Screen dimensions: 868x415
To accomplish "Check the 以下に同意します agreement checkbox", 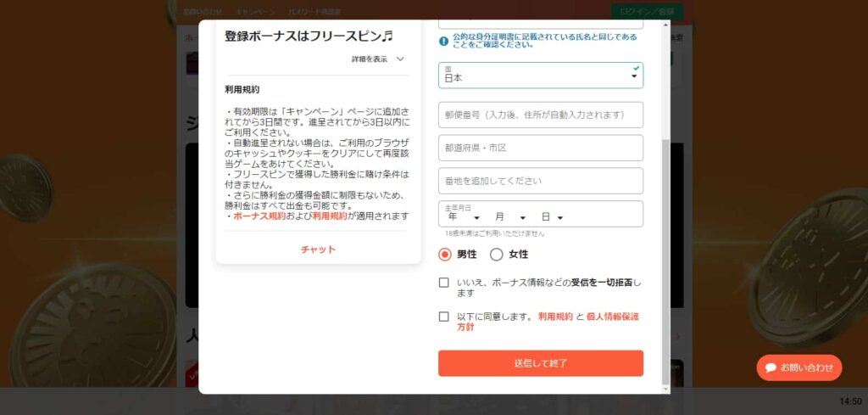I will pyautogui.click(x=443, y=317).
